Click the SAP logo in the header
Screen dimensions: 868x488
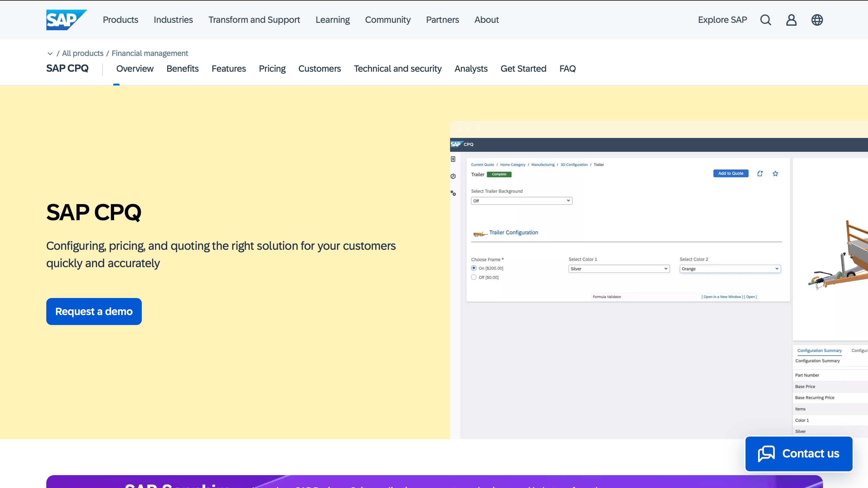pyautogui.click(x=66, y=20)
